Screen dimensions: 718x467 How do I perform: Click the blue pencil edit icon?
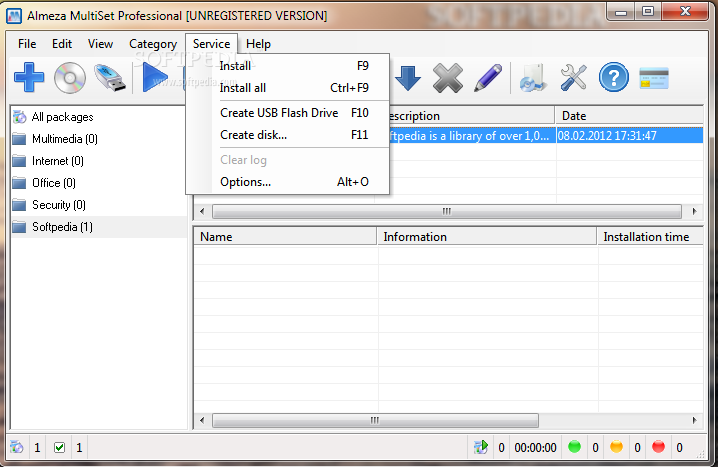(488, 78)
